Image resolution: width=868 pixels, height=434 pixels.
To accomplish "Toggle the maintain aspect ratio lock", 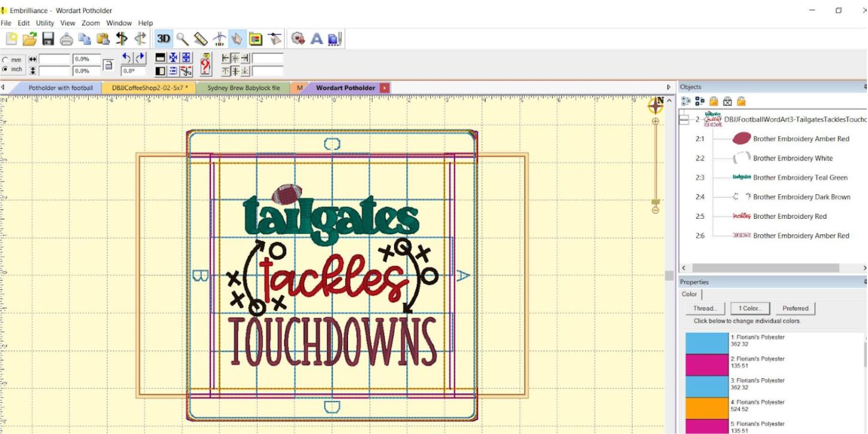I will [108, 65].
